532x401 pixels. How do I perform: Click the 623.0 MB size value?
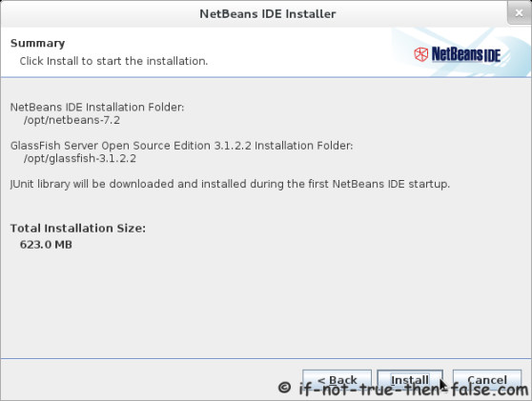pos(46,245)
